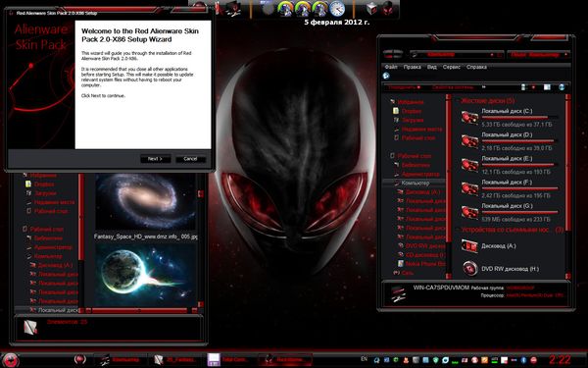
Task: Open the view options dropdown arrow
Action: [533, 87]
